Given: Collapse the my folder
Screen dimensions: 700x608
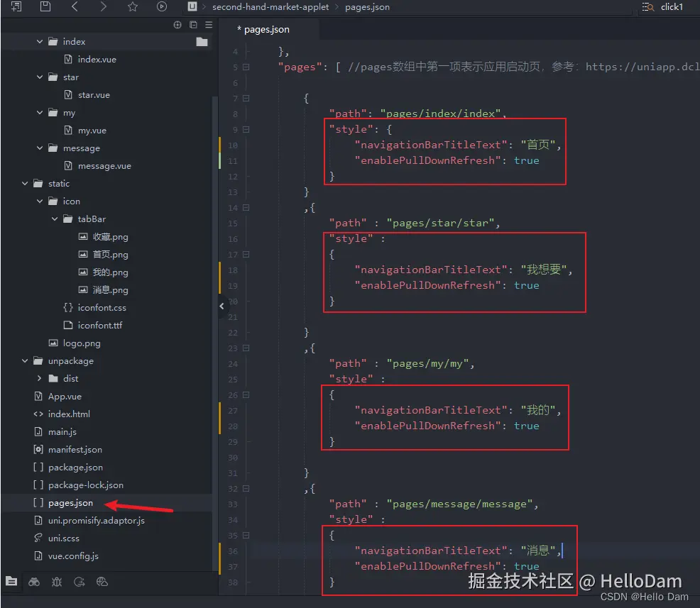Looking at the screenshot, I should point(39,112).
